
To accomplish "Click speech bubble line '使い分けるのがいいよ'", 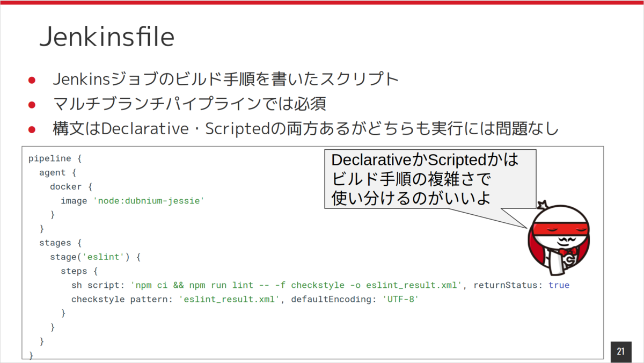I will (x=411, y=198).
